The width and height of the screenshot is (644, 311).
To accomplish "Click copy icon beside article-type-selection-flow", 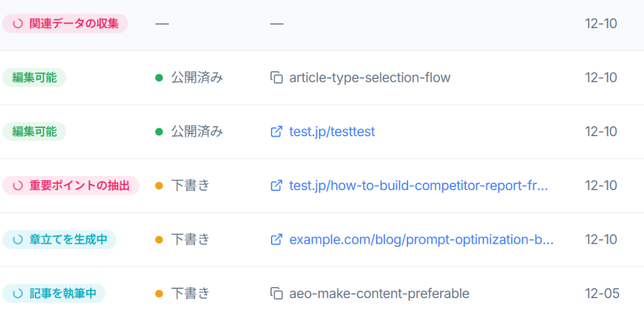I will tap(276, 78).
